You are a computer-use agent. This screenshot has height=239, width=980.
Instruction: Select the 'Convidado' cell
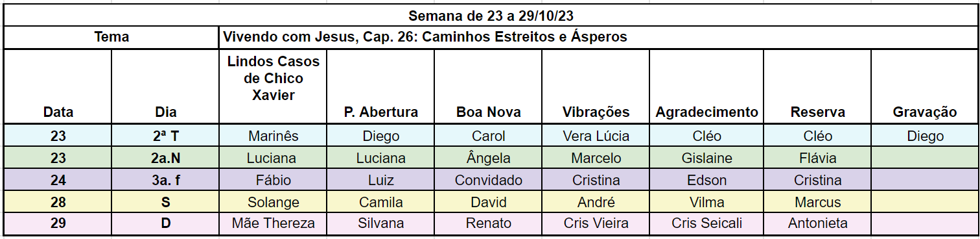(488, 181)
